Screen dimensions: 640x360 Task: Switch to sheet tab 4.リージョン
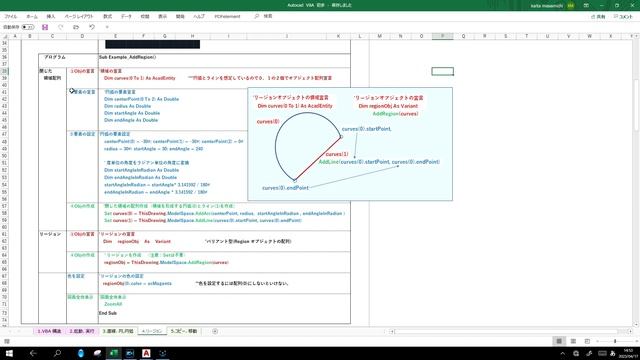pyautogui.click(x=152, y=331)
